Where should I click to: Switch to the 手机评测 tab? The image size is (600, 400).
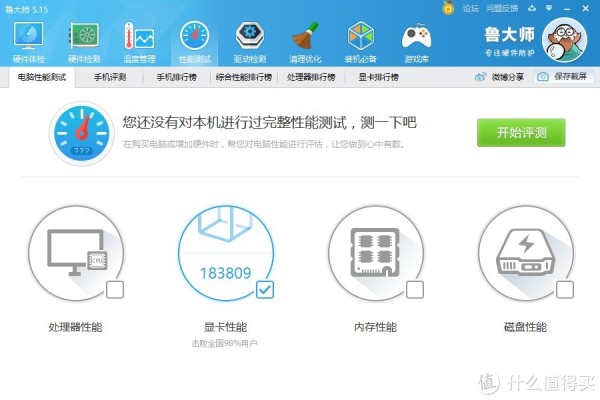click(x=110, y=77)
